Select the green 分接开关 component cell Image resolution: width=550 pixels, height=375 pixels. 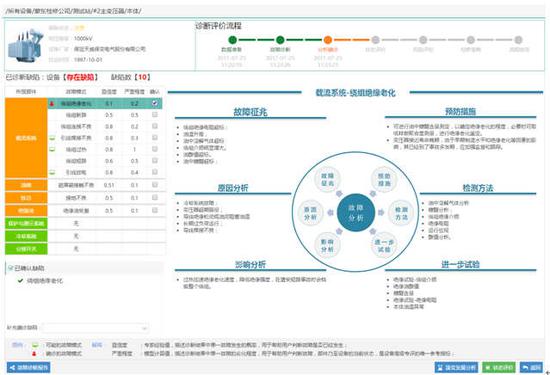tap(26, 249)
